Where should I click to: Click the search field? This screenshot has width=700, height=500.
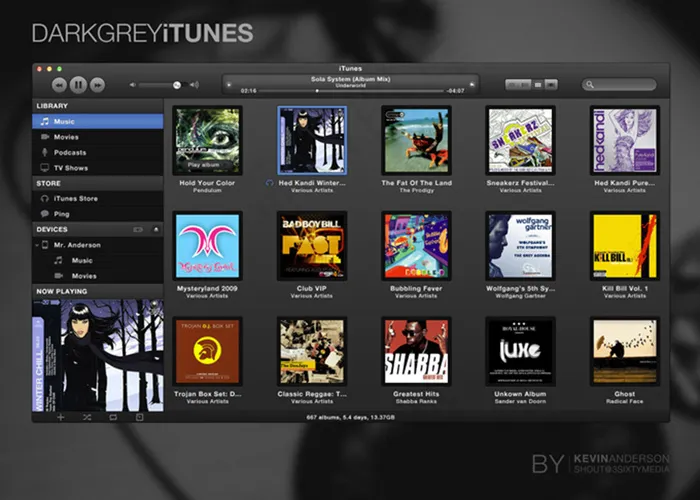619,84
